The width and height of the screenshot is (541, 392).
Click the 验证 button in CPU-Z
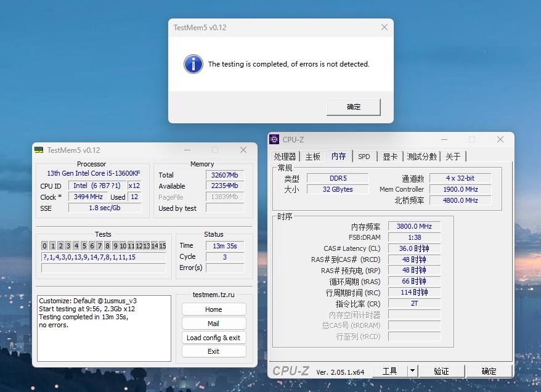pos(442,370)
